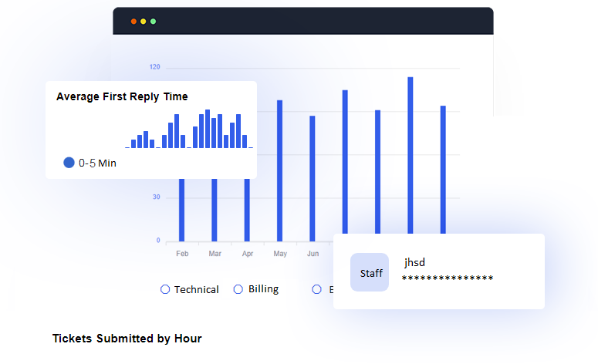Click the blue 0-5 Min legend dot
Image resolution: width=598 pixels, height=364 pixels.
click(69, 163)
